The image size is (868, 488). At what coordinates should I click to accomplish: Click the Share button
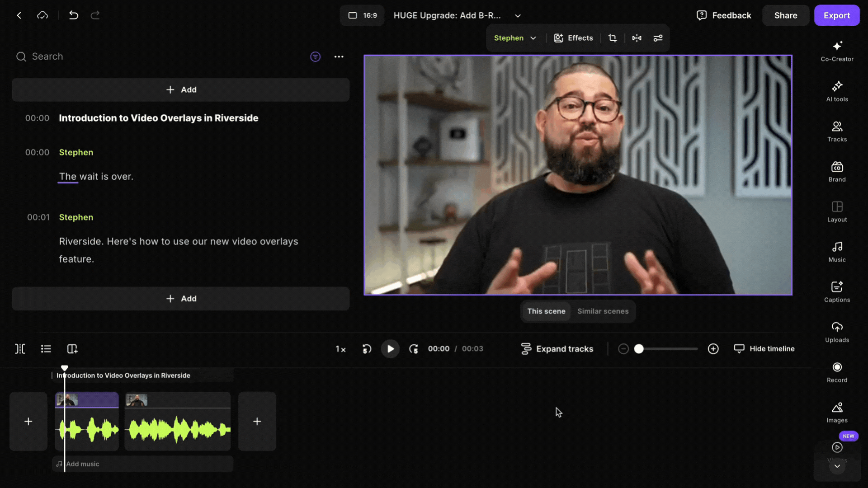coord(785,15)
